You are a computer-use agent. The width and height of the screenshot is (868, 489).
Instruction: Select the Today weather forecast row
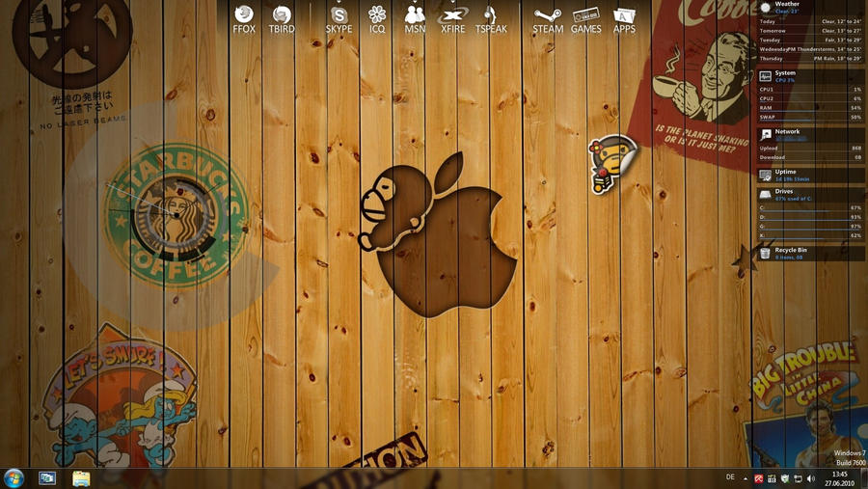point(810,21)
